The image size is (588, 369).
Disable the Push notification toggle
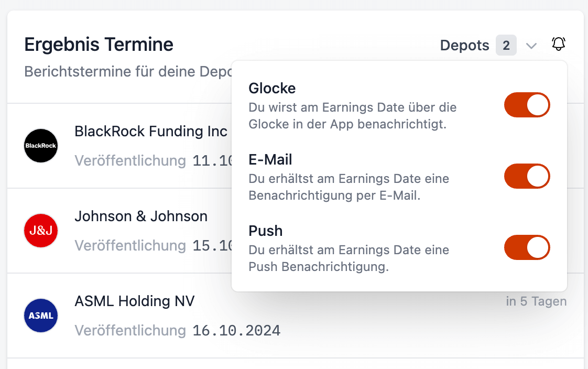click(x=527, y=247)
